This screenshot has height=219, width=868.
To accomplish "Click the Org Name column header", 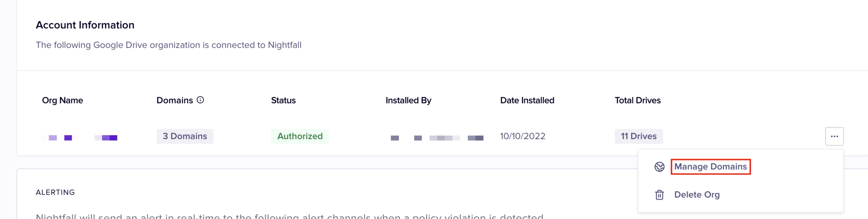I will pyautogui.click(x=63, y=100).
